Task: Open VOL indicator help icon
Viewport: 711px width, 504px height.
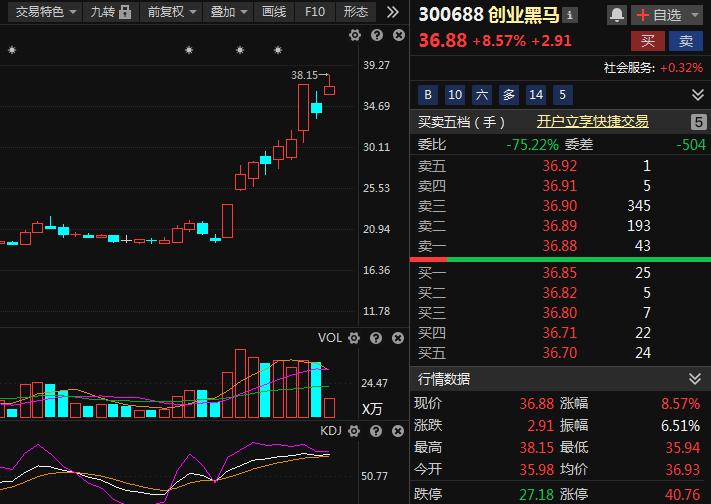Action: [x=376, y=338]
